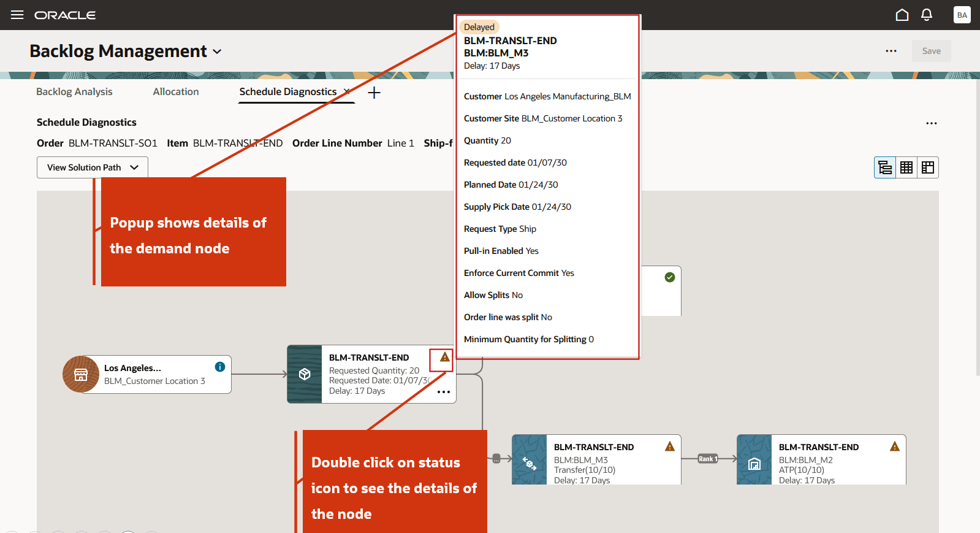
Task: Open View Solution Path dropdown
Action: (x=93, y=167)
